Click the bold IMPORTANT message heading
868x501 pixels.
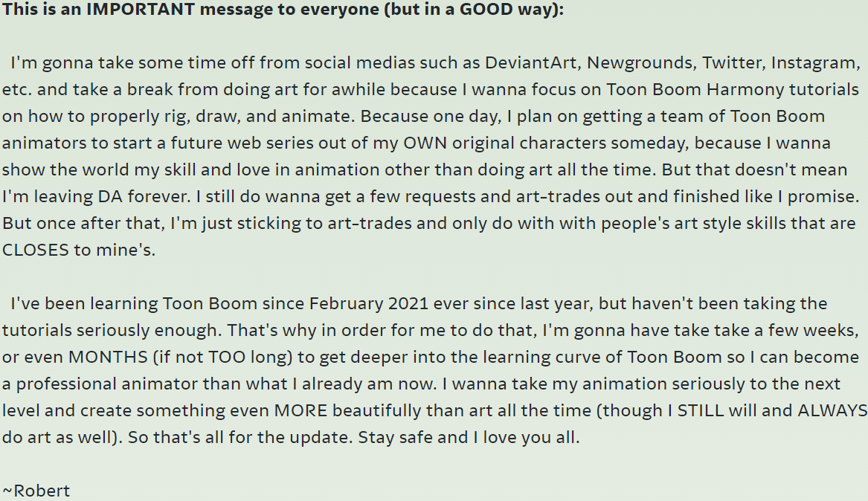point(283,14)
